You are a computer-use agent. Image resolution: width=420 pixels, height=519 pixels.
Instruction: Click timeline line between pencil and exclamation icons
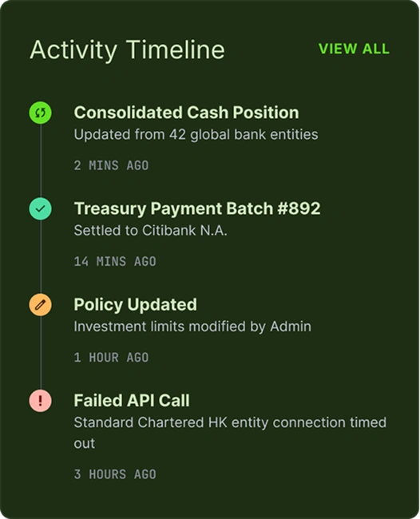41,353
